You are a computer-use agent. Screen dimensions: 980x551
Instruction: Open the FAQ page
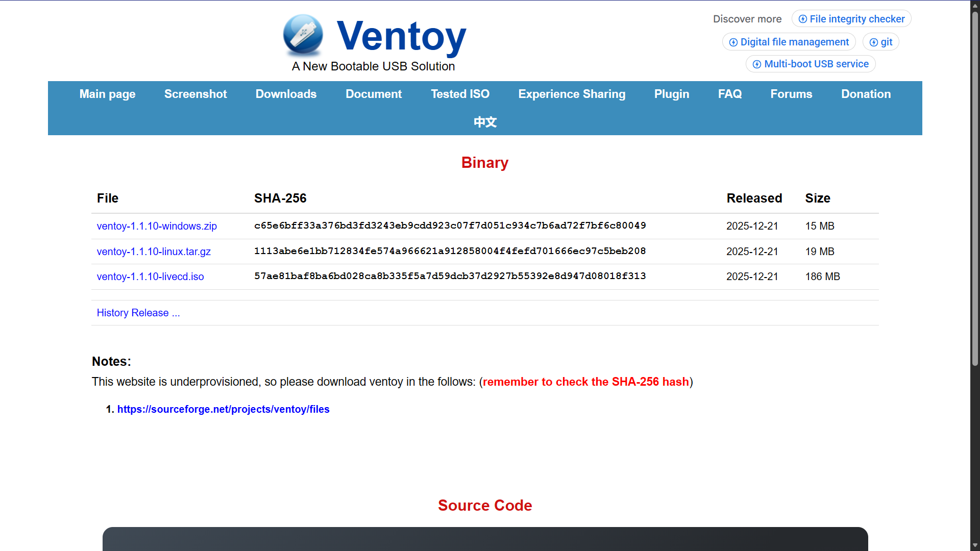(x=730, y=94)
